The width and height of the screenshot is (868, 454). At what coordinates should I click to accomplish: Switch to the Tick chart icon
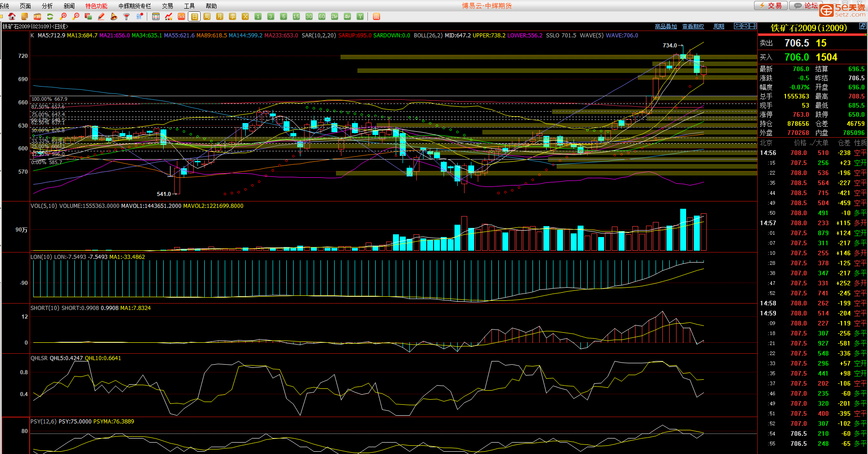coord(181,16)
